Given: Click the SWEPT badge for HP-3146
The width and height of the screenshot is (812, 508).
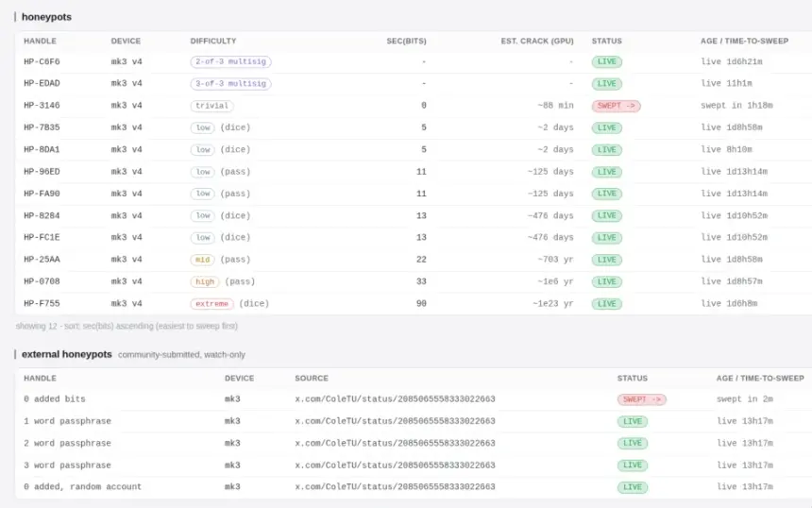Looking at the screenshot, I should 616,106.
